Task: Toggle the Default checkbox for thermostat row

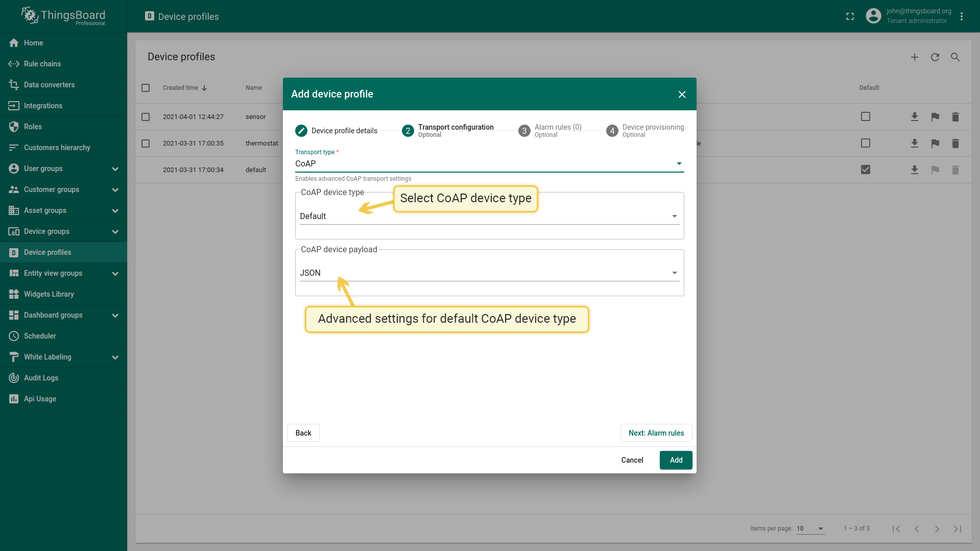Action: click(x=866, y=143)
